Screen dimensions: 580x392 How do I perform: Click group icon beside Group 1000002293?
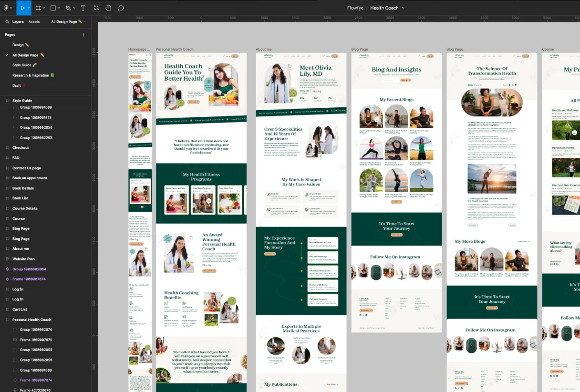pos(15,138)
